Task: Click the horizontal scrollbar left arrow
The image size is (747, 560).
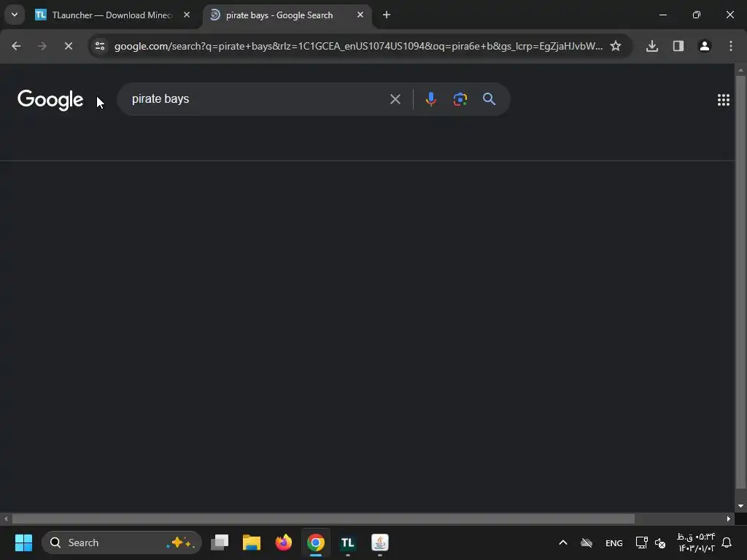Action: click(x=5, y=519)
